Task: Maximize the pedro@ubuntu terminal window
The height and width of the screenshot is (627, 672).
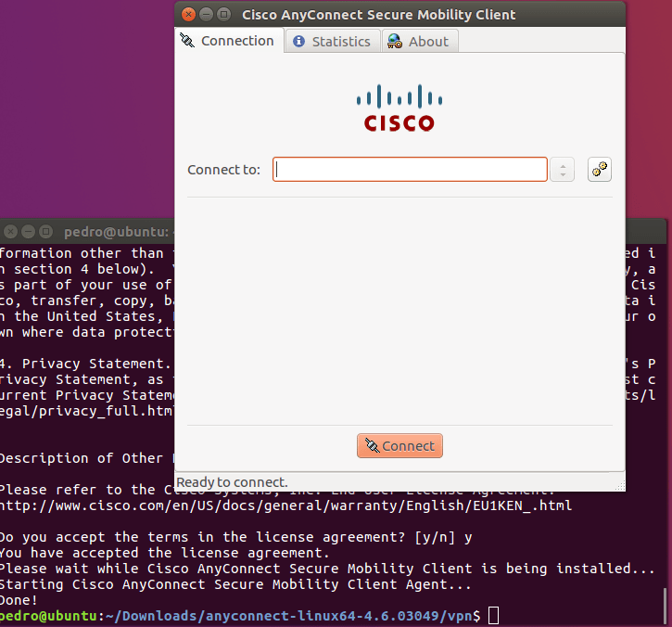Action: tap(45, 232)
